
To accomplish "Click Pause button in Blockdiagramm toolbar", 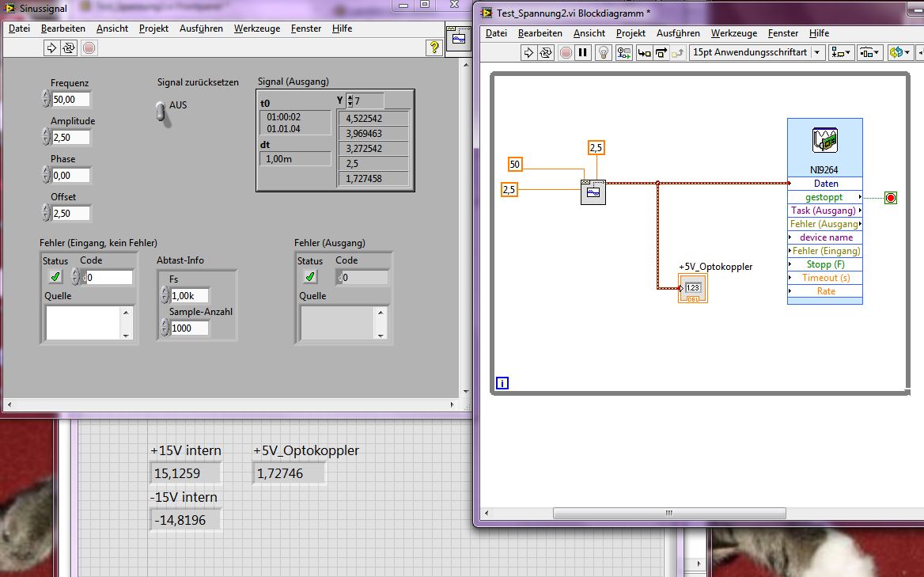I will coord(583,53).
